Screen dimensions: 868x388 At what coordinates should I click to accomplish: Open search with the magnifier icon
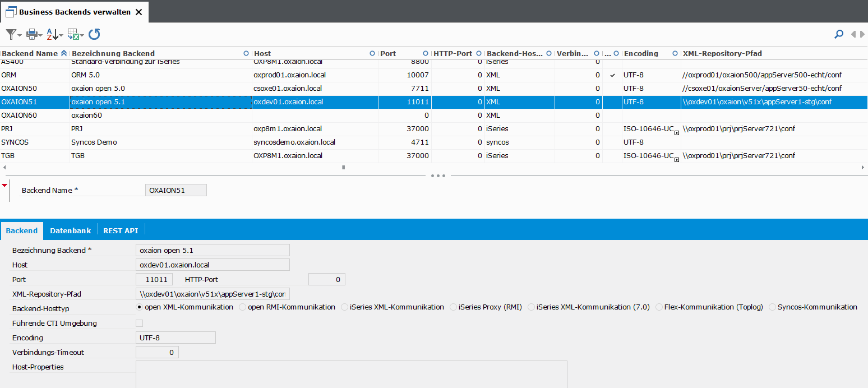[x=839, y=34]
